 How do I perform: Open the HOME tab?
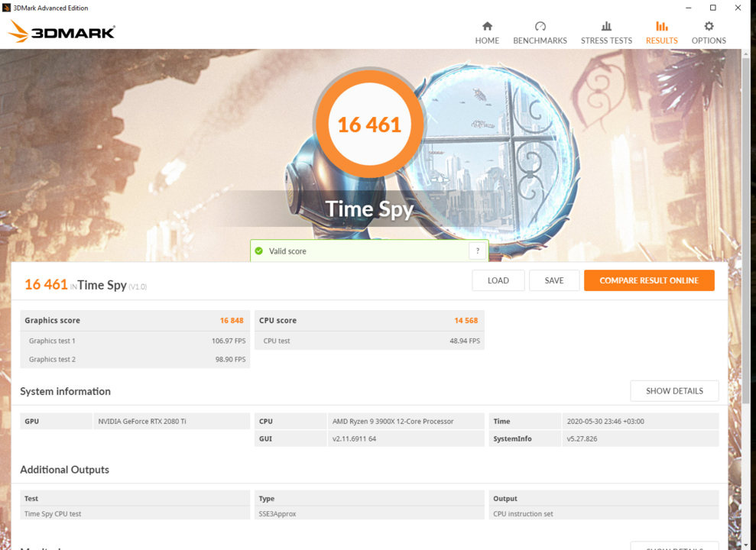(487, 33)
